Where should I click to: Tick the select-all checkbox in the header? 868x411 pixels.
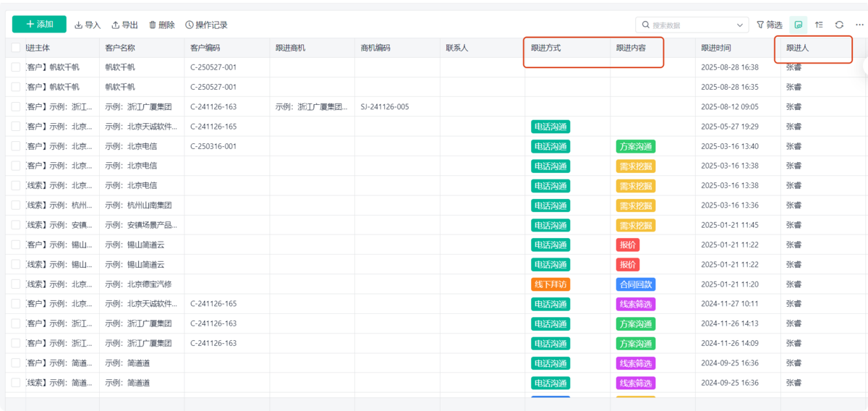[16, 48]
